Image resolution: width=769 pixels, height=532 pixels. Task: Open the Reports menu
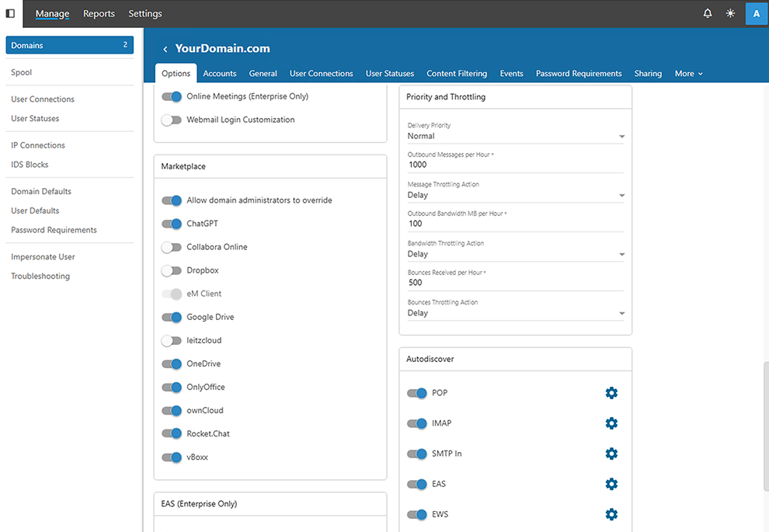click(99, 13)
